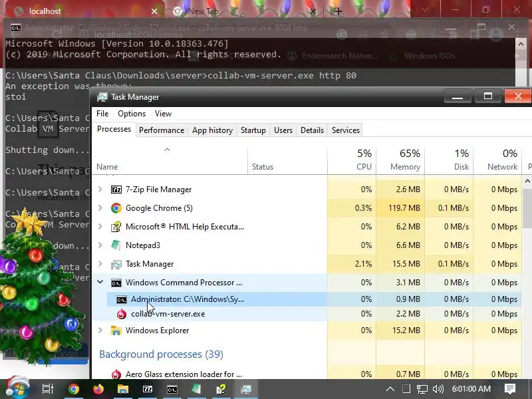Expand the Google Chrome (5) process group

click(100, 208)
